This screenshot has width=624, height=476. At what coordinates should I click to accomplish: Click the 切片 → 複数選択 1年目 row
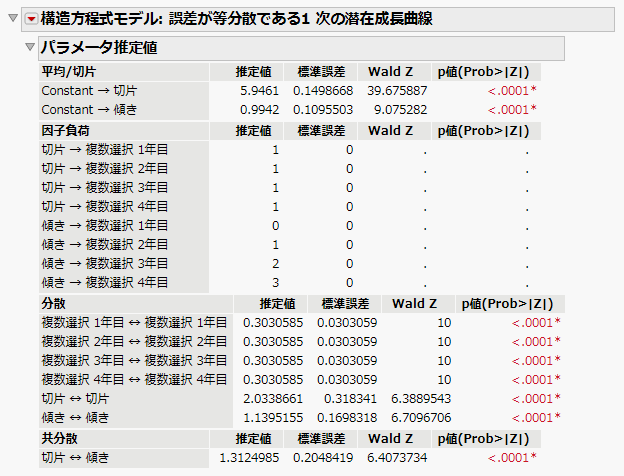coord(105,150)
